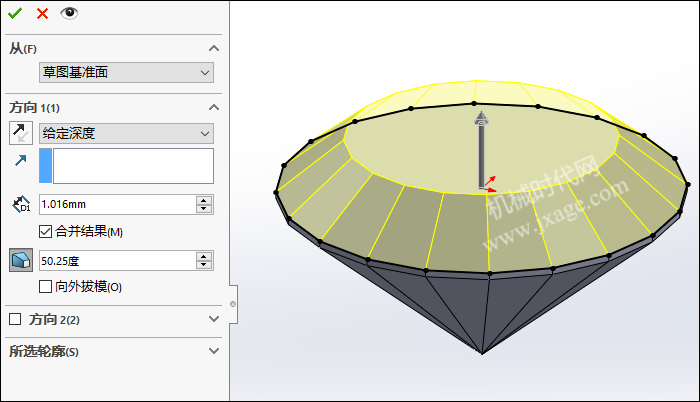Decrease draft angle with down arrow

(204, 265)
